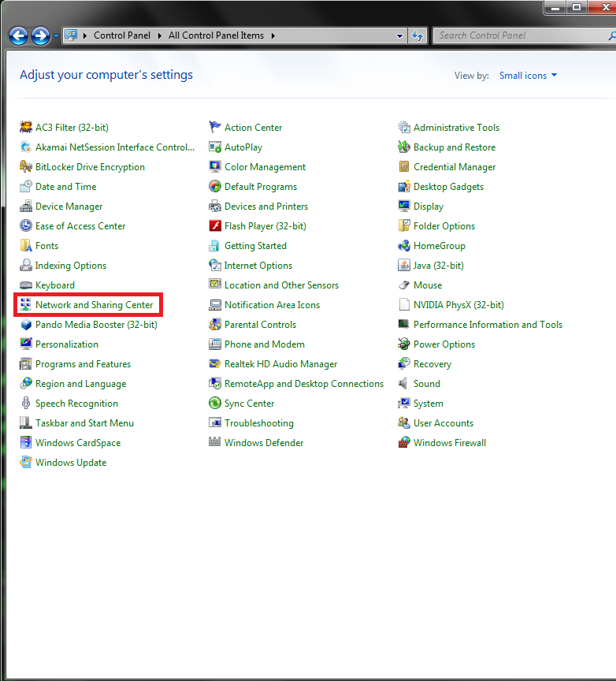Select All Control Panel Items breadcrumb
The height and width of the screenshot is (681, 616).
click(x=216, y=35)
